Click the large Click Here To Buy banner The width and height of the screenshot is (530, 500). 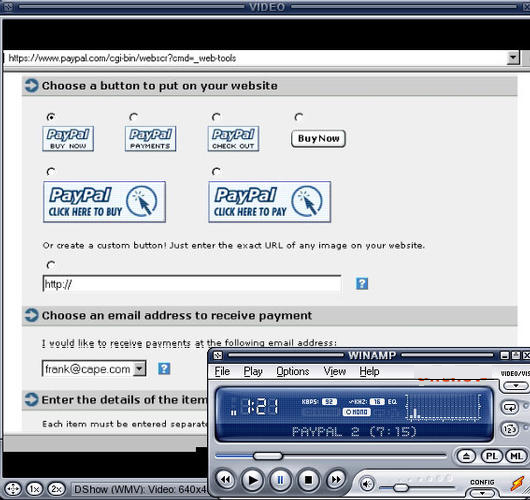point(104,202)
